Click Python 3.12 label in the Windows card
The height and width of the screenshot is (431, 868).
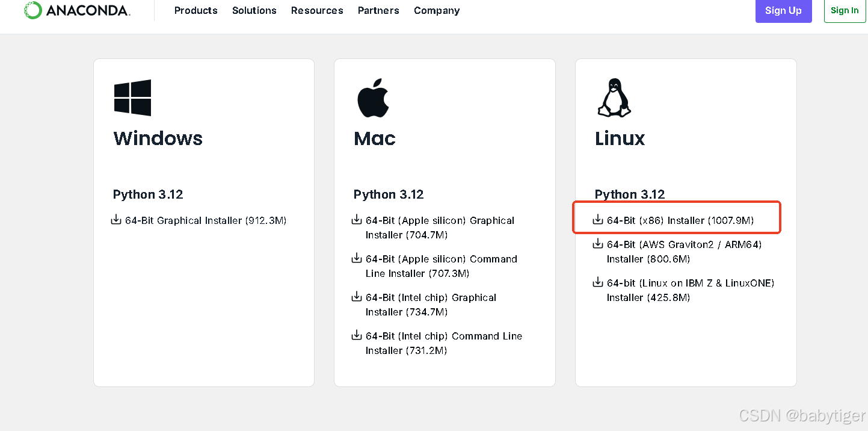tap(148, 194)
